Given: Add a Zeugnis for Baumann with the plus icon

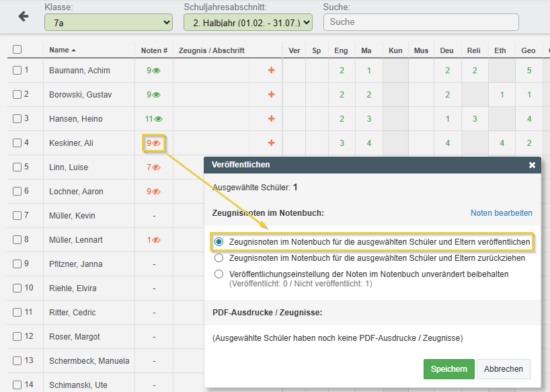Looking at the screenshot, I should (x=271, y=70).
